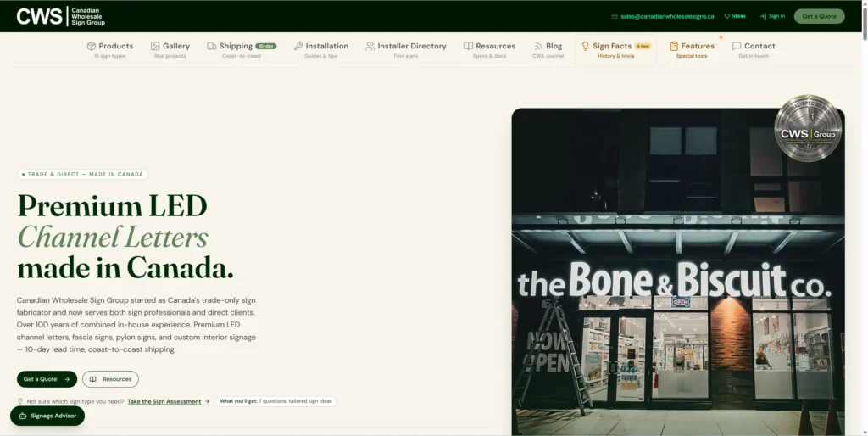Click the CWS Group silver seal badge
The width and height of the screenshot is (868, 436).
click(x=808, y=129)
